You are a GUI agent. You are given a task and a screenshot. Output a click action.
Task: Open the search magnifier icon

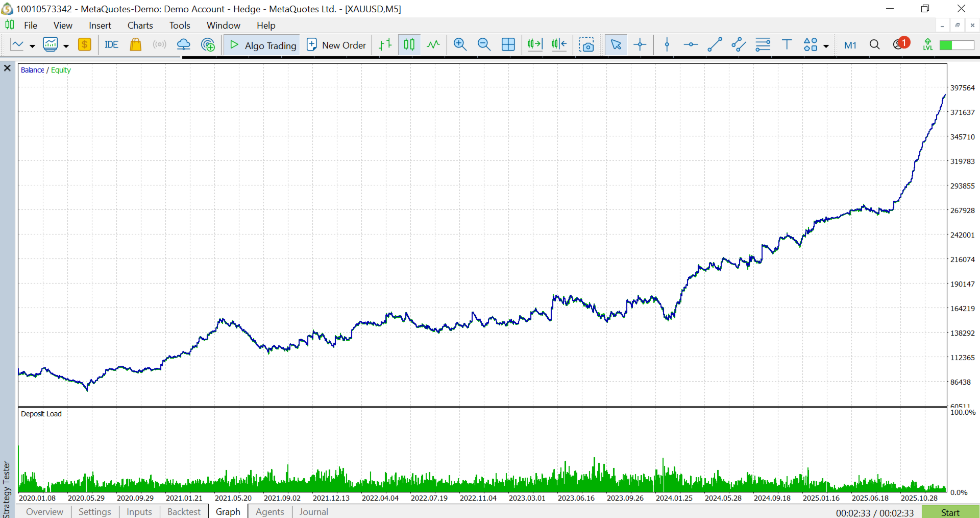pos(874,45)
